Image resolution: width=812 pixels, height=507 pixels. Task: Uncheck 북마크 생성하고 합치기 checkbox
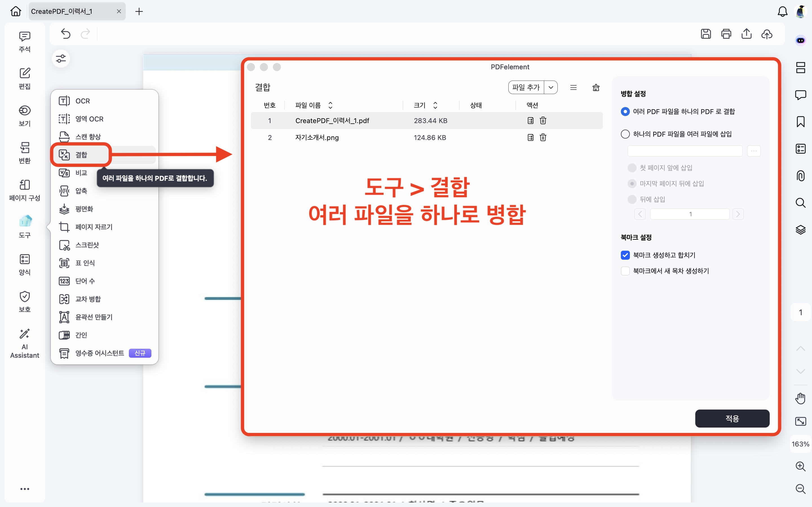[625, 255]
